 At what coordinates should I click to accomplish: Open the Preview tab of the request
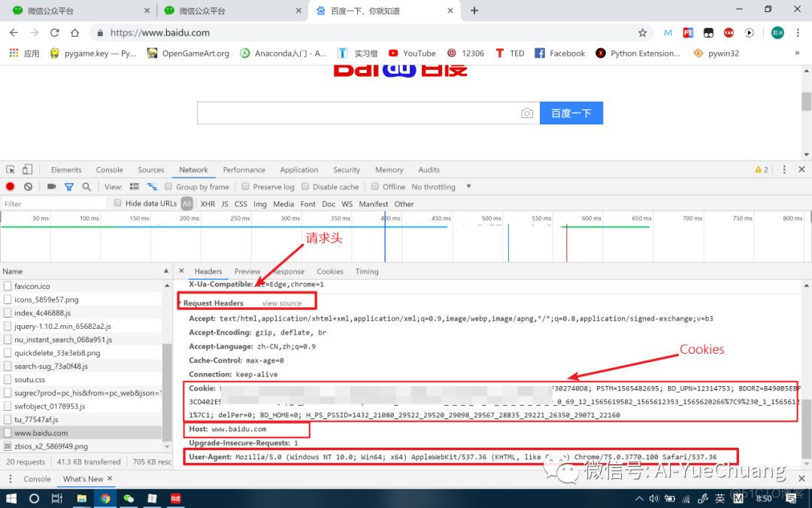tap(247, 271)
